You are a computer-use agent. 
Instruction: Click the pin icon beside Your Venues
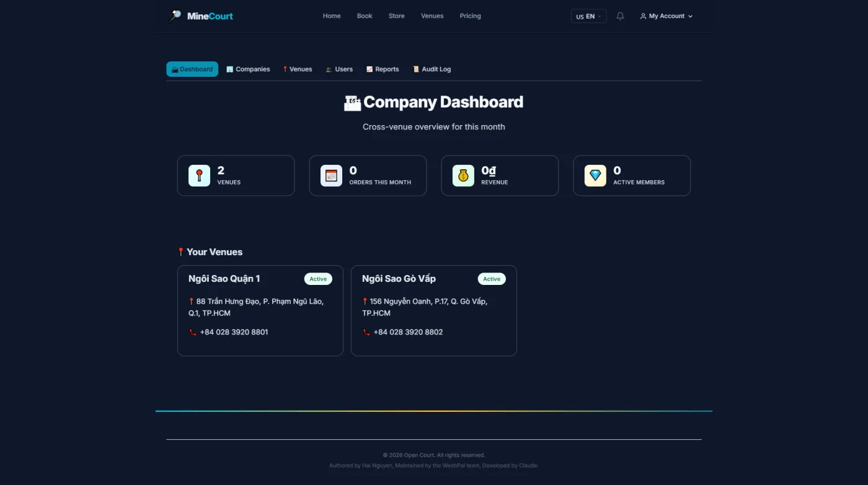pyautogui.click(x=181, y=252)
